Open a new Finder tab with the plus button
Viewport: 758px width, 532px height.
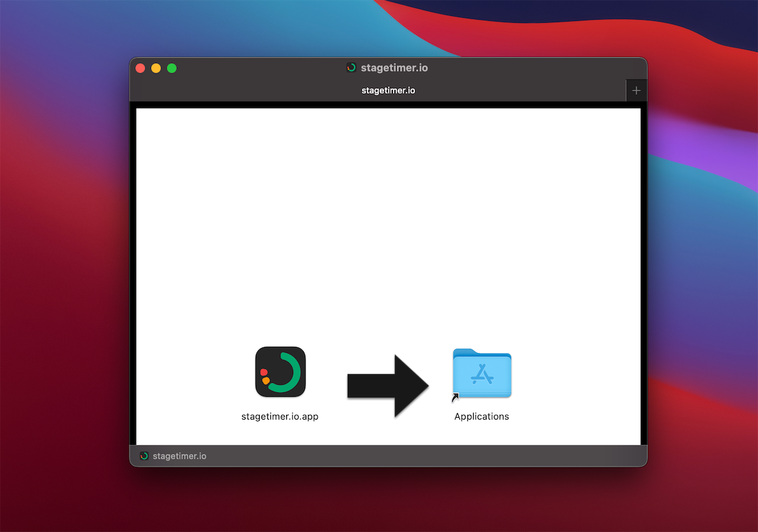tap(636, 90)
